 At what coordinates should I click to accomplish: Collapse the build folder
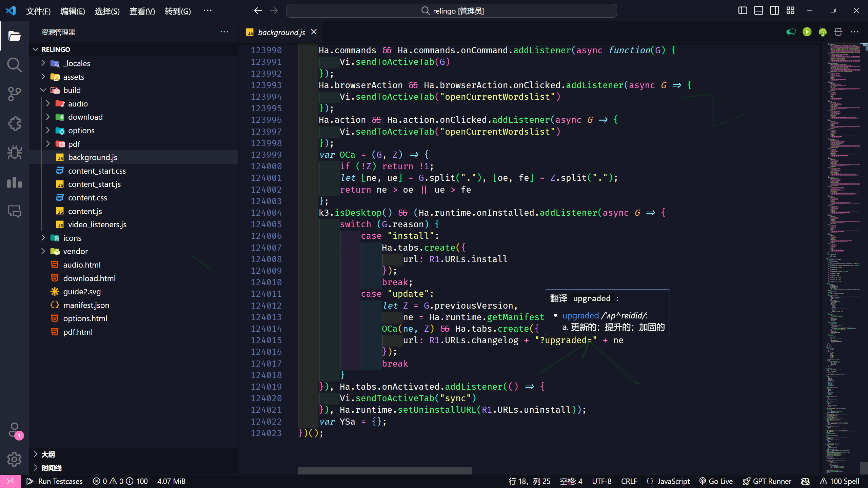click(72, 90)
